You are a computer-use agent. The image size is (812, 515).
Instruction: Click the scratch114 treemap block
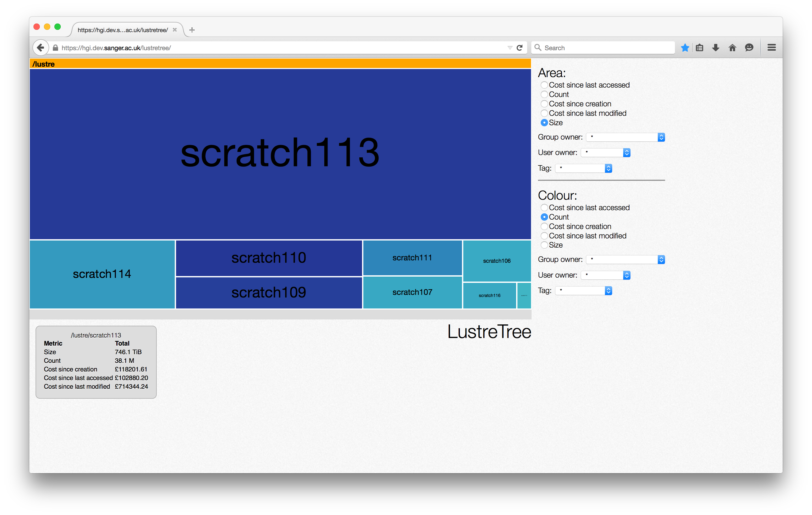click(102, 274)
